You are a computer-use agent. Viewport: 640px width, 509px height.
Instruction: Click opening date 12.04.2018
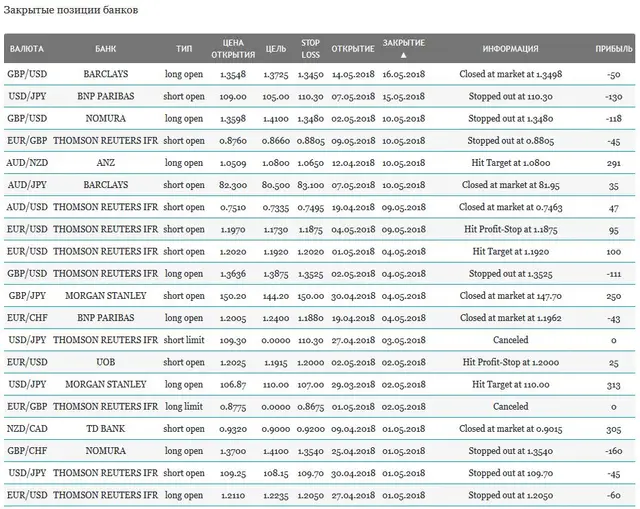(353, 163)
